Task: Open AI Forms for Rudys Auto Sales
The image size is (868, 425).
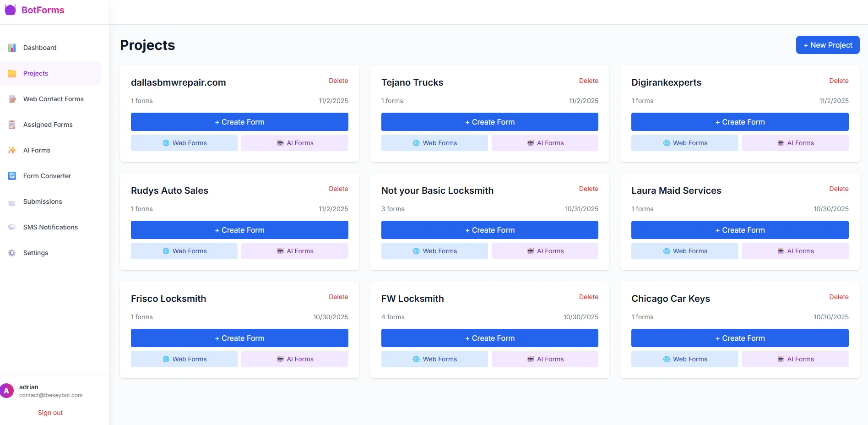Action: (x=294, y=251)
